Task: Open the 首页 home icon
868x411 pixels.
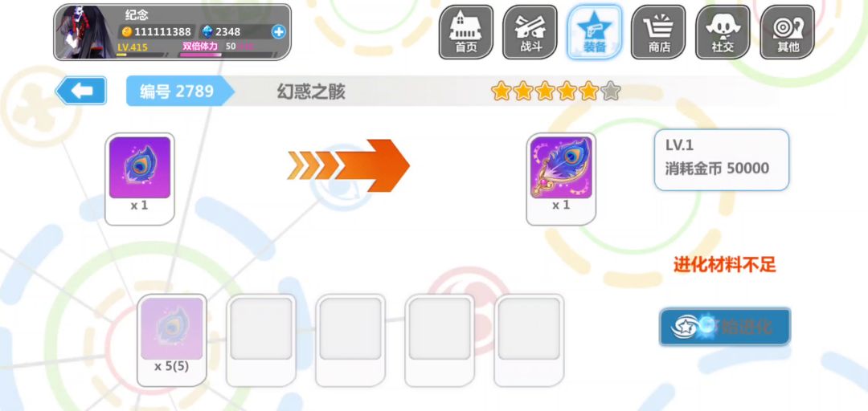Action: tap(465, 32)
